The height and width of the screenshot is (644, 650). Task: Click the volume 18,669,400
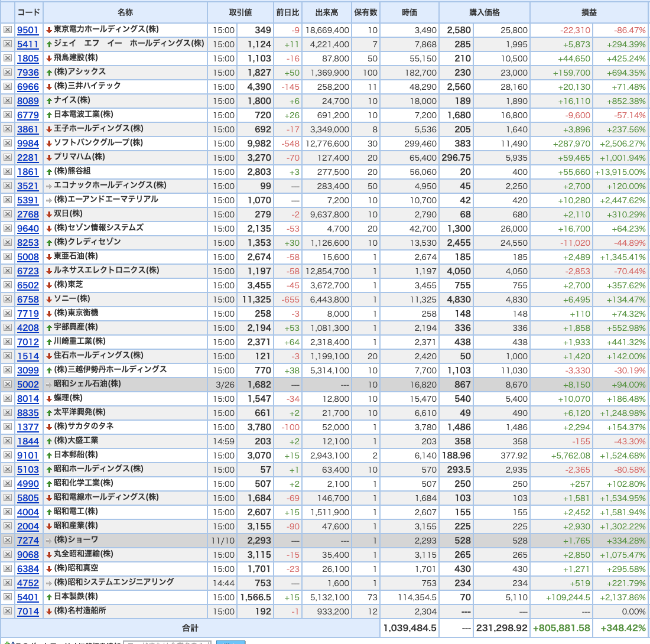[x=327, y=30]
